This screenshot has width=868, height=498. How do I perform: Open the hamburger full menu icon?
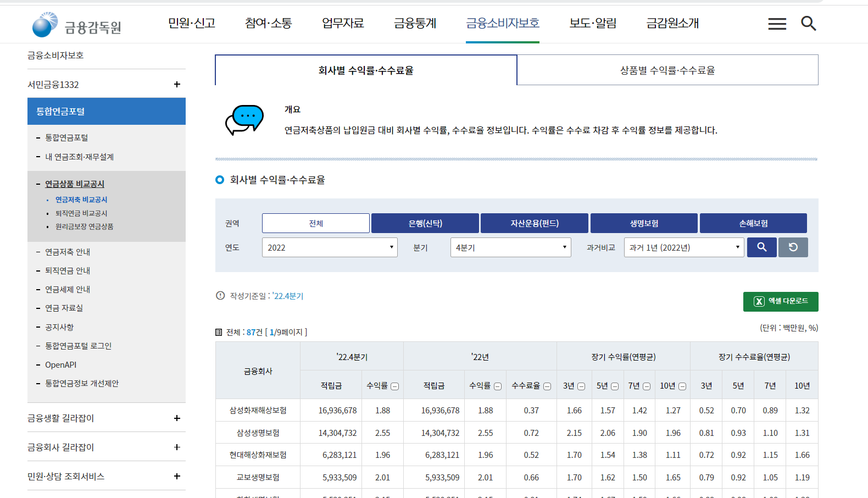[777, 24]
